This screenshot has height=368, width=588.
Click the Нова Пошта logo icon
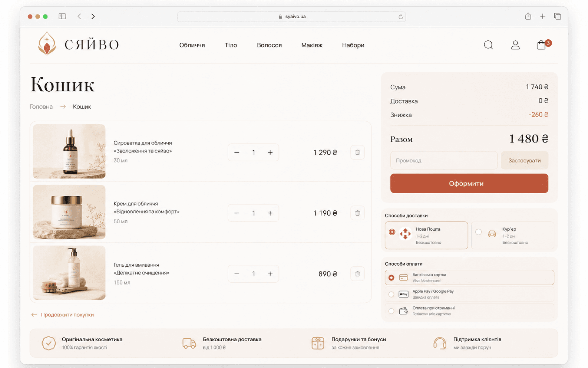point(405,234)
